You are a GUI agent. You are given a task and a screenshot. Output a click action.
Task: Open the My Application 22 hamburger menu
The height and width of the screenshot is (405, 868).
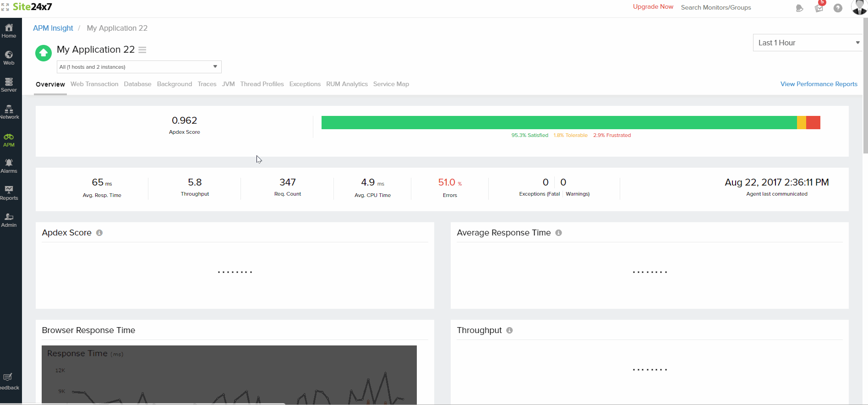[142, 50]
